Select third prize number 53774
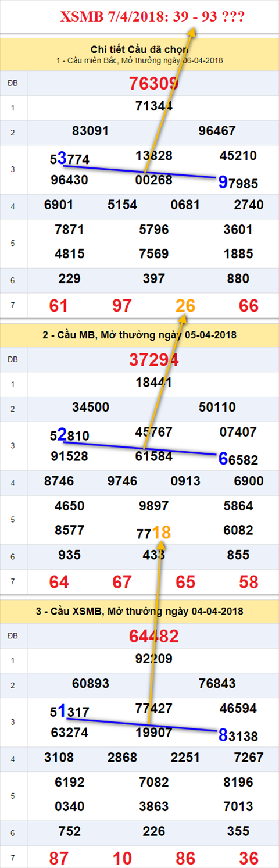 click(x=70, y=158)
